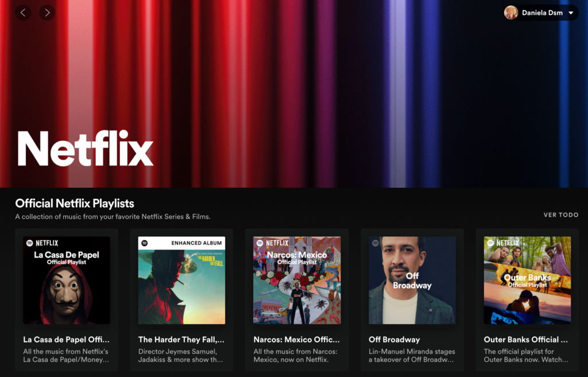Click Off Broadway title text
588x377 pixels.
point(394,340)
